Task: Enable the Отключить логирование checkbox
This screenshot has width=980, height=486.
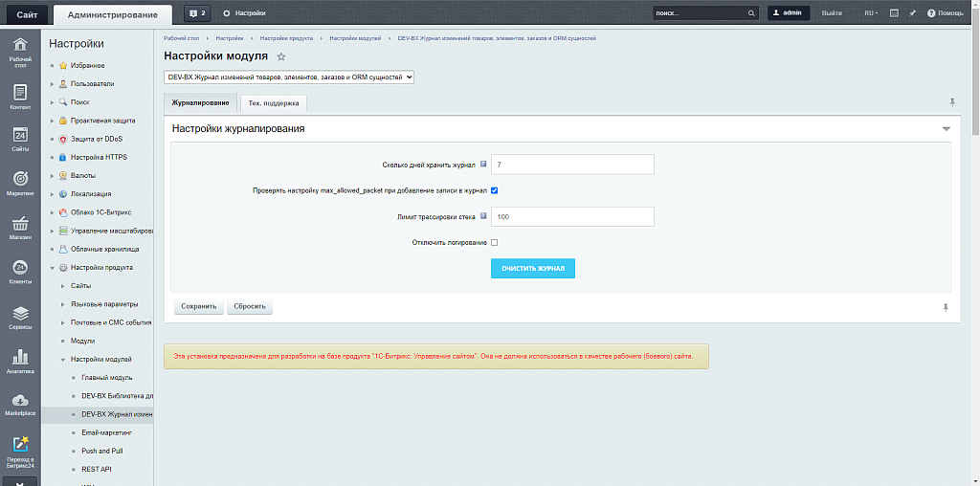Action: point(495,242)
